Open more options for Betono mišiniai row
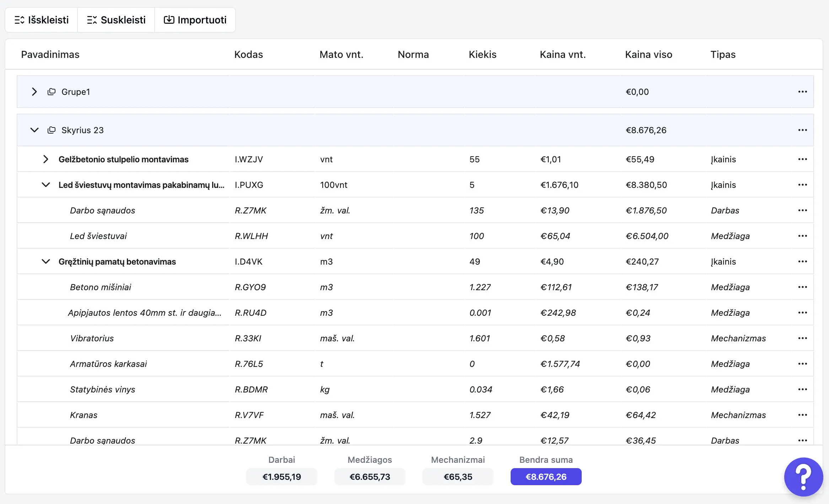Screen dimensions: 829x504 click(802, 287)
